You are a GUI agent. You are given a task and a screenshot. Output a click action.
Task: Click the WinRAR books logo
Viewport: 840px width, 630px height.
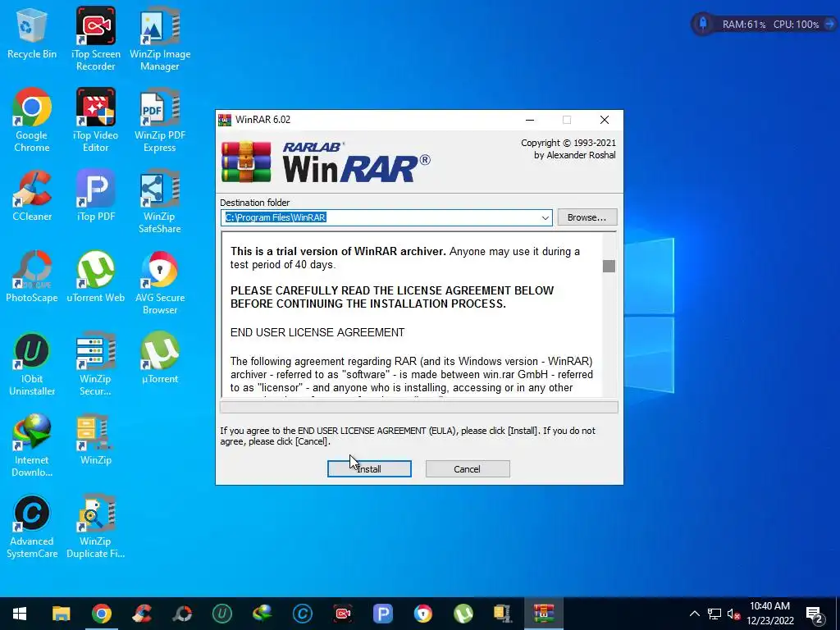click(x=246, y=162)
